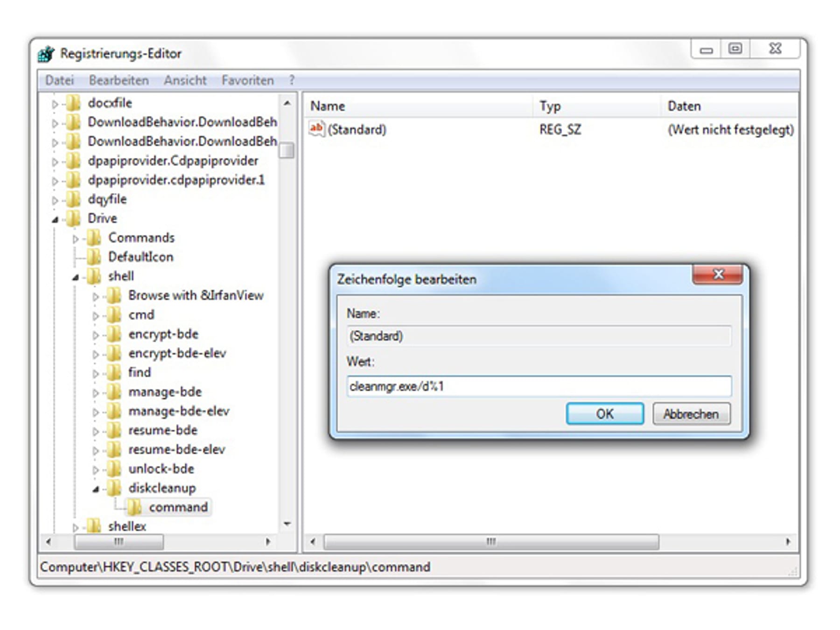840x630 pixels.
Task: Expand the shellex tree node
Action: (76, 527)
